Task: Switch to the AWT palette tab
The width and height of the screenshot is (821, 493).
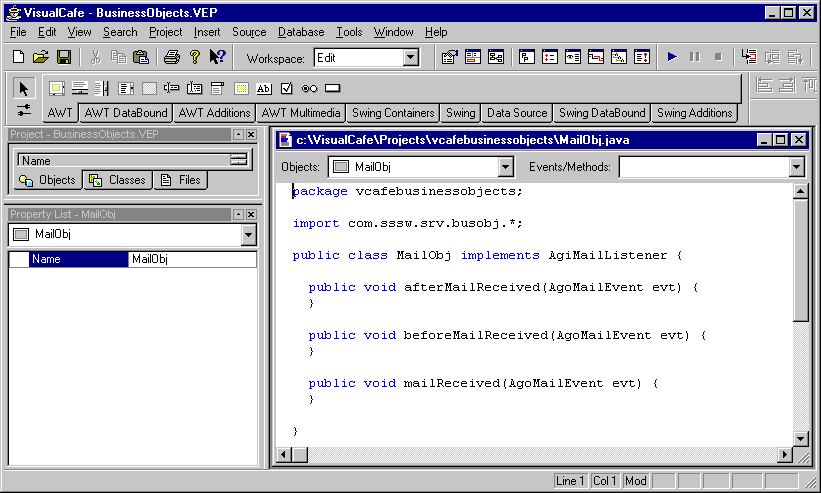Action: tap(60, 113)
